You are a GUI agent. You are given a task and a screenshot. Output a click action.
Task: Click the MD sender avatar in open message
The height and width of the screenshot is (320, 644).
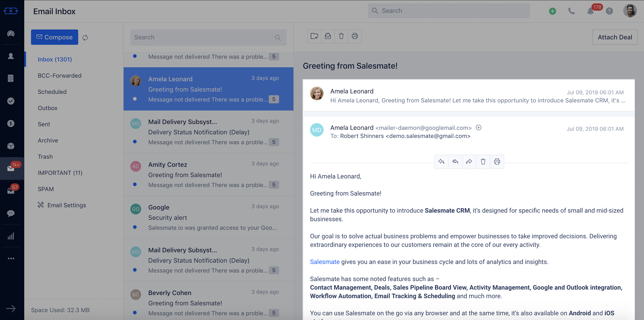(x=316, y=130)
